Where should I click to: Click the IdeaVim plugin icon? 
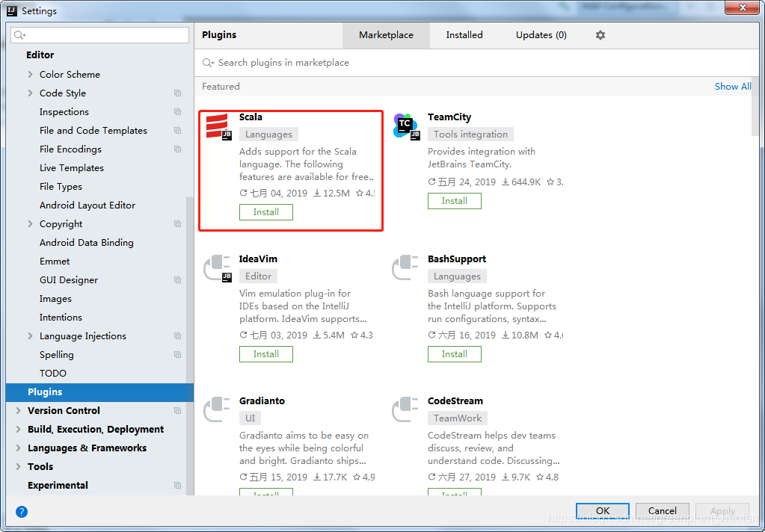(x=218, y=269)
